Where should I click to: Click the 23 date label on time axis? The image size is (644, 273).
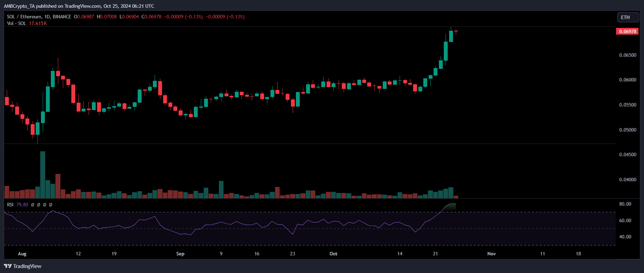(x=292, y=254)
